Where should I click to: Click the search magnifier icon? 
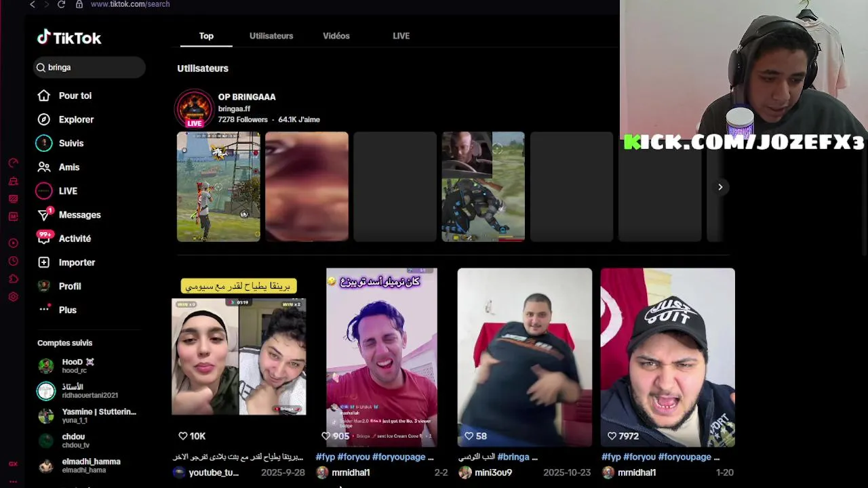41,67
